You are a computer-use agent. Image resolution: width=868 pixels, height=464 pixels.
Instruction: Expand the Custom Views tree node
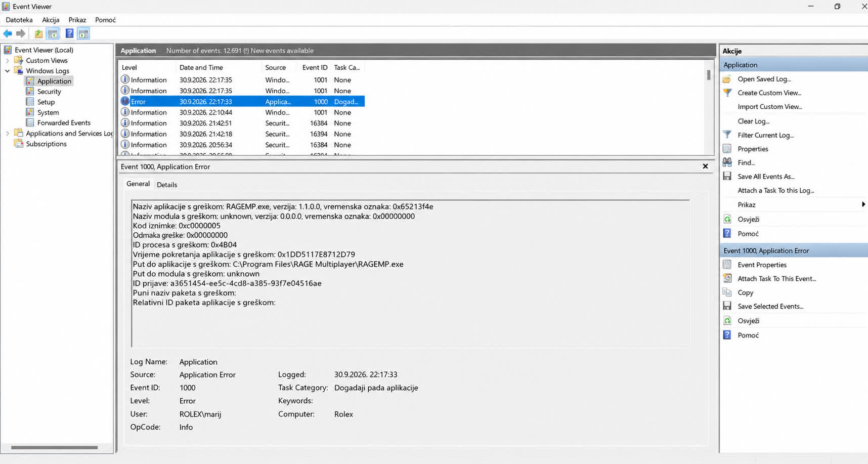[x=8, y=60]
